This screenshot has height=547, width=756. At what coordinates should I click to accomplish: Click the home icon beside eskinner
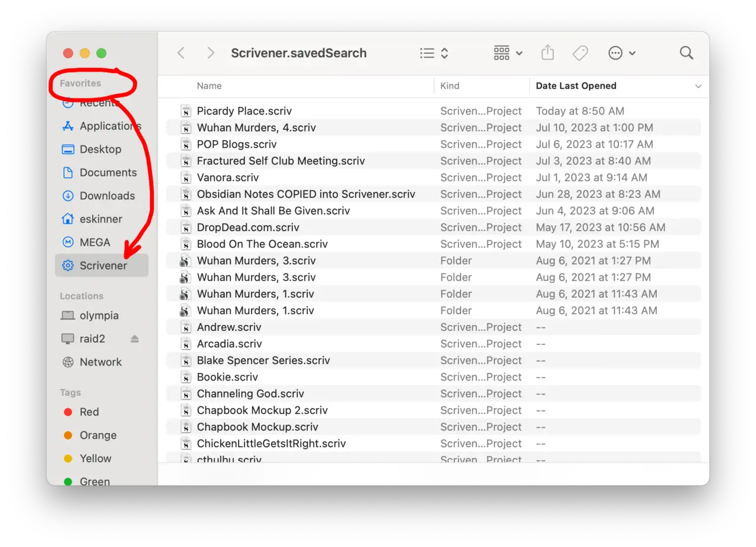[x=68, y=219]
